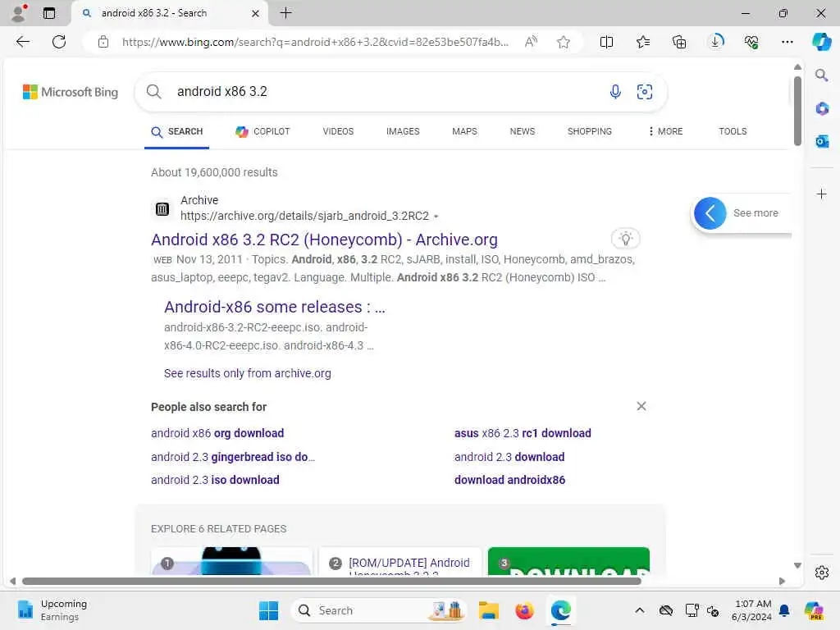The width and height of the screenshot is (840, 630).
Task: Open the Collections toolbar icon
Action: (x=679, y=42)
